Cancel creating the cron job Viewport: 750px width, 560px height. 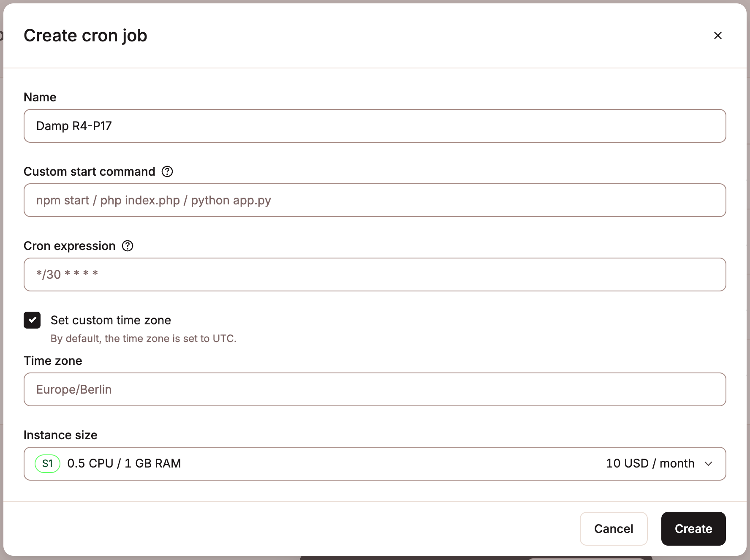click(614, 528)
